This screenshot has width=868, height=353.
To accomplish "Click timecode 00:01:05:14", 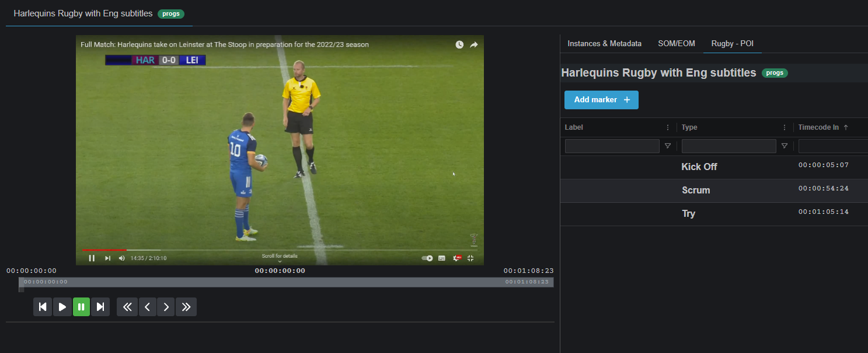I will [823, 212].
